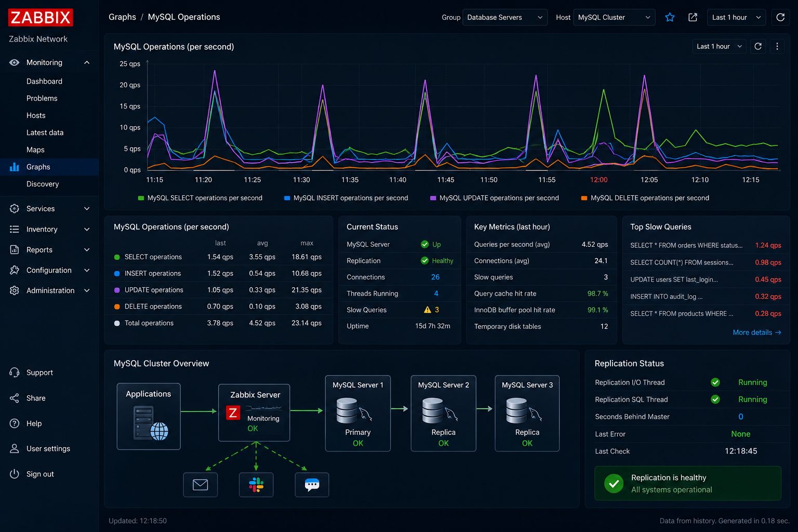Click the Share icon in sidebar
The image size is (798, 532).
(x=15, y=398)
